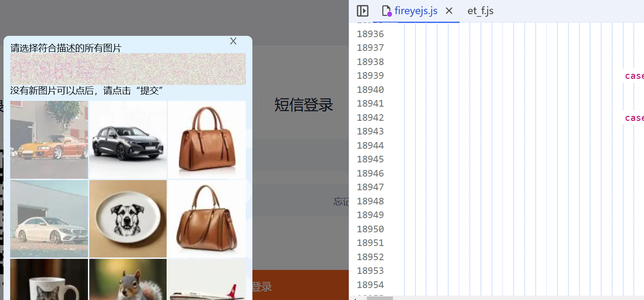Select the orange sports car image
Viewport: 644px width, 300px height.
point(49,139)
